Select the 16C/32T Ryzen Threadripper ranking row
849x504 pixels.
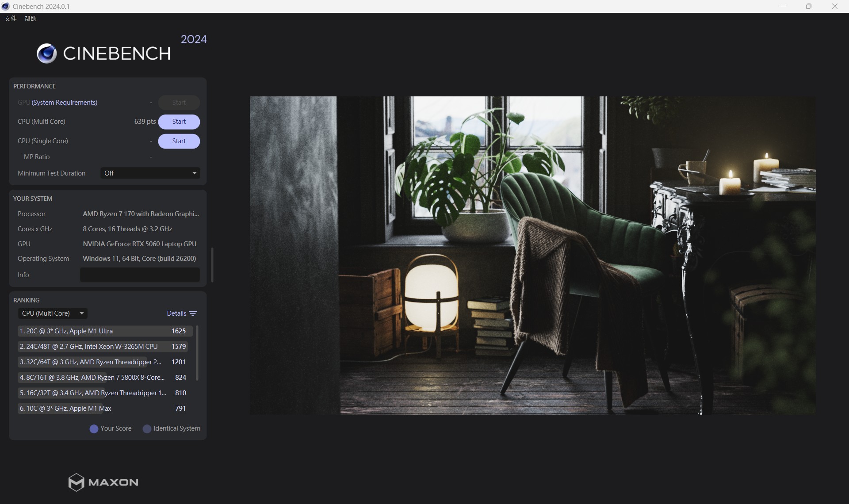point(105,393)
